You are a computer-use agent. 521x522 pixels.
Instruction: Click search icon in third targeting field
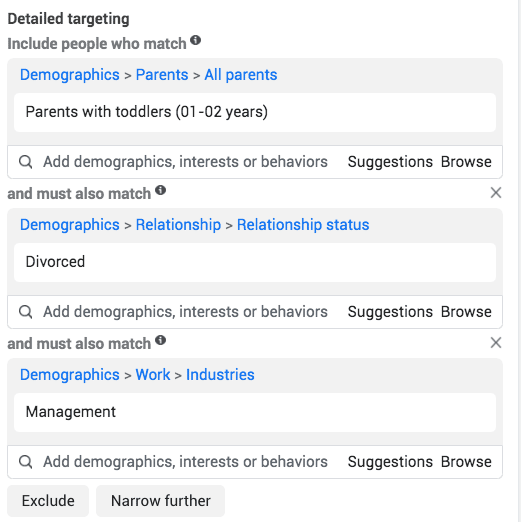26,462
